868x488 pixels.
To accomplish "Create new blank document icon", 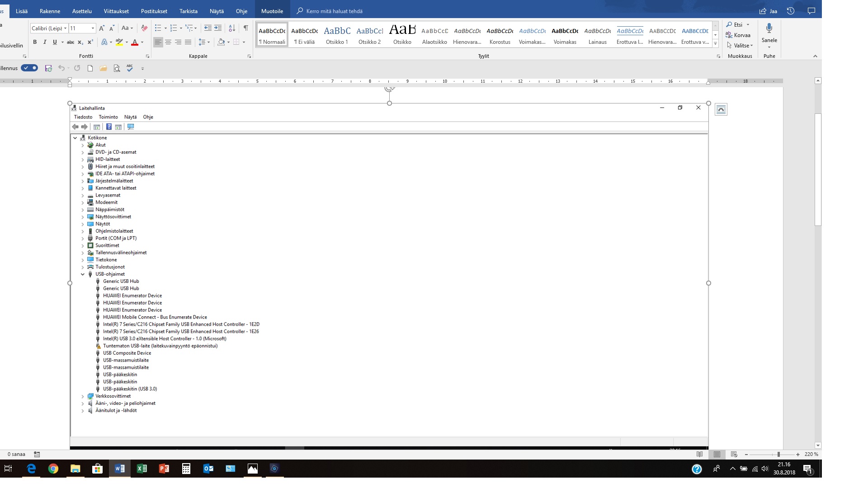I will tap(90, 68).
